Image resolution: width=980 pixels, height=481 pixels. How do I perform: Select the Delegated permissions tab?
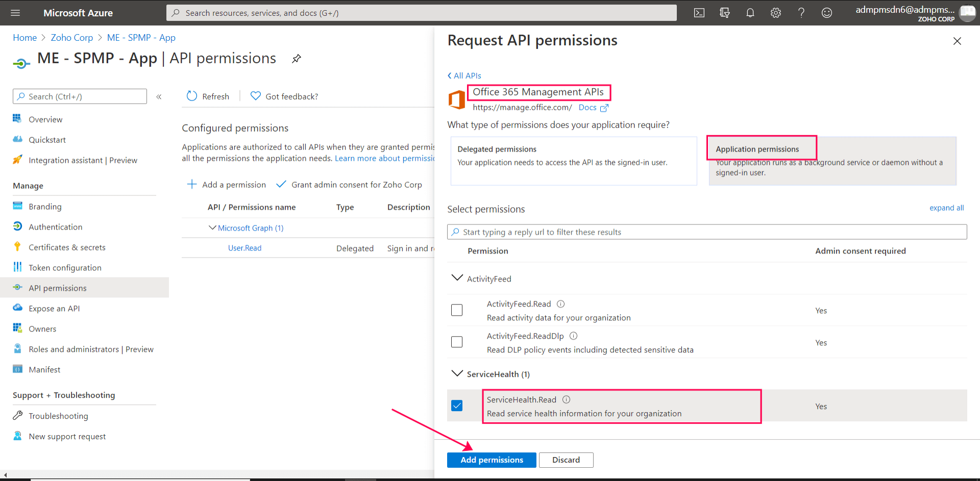[x=573, y=160]
